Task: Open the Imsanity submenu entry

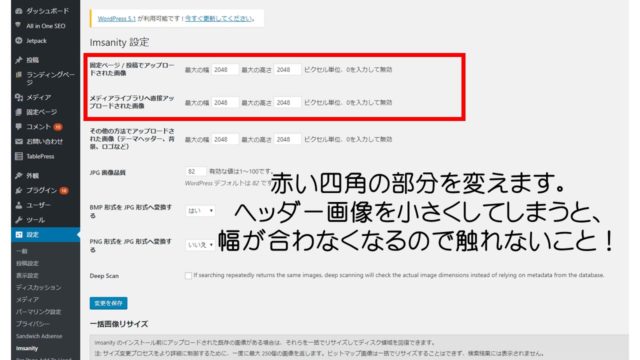Action: coord(27,348)
